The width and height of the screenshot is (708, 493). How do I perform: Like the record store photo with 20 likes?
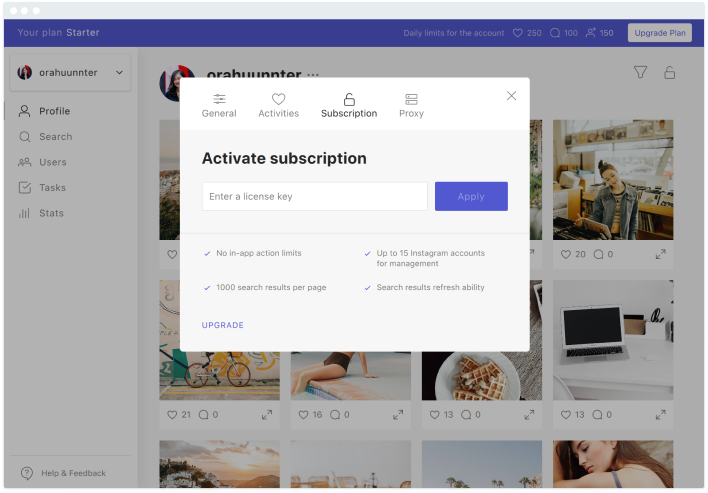click(566, 255)
